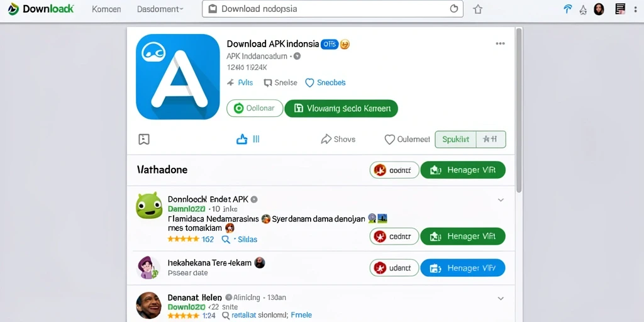Screen dimensions: 644x322
Task: Click the Oulemeet heart button
Action: tap(407, 139)
